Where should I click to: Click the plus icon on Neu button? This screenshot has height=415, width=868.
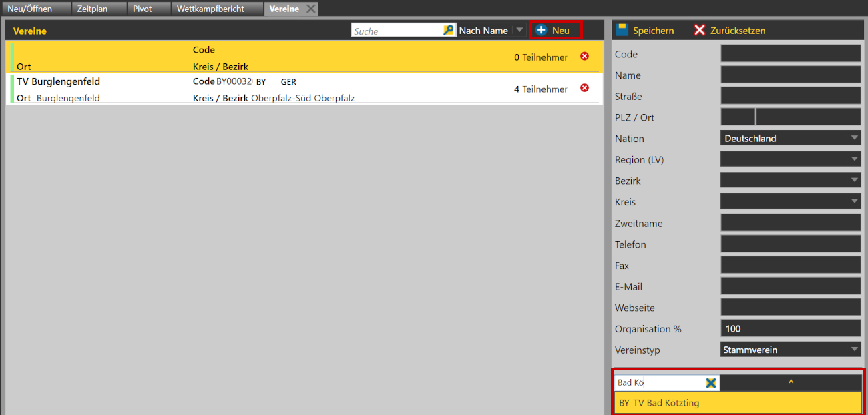click(x=541, y=30)
